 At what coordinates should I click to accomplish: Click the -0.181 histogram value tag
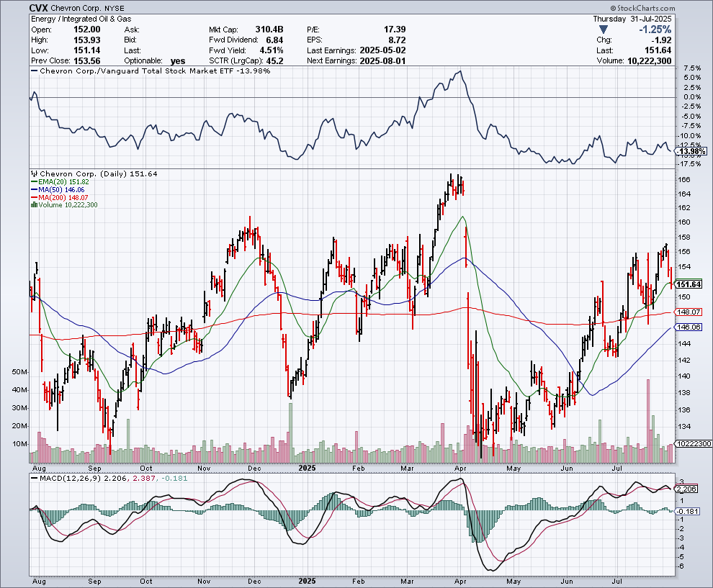(x=688, y=511)
